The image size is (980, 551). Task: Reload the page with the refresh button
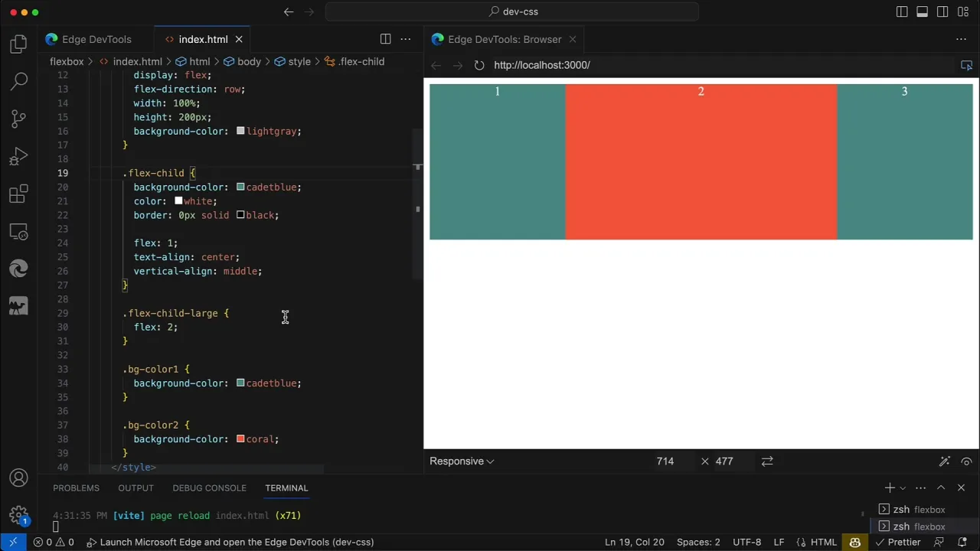click(x=479, y=65)
